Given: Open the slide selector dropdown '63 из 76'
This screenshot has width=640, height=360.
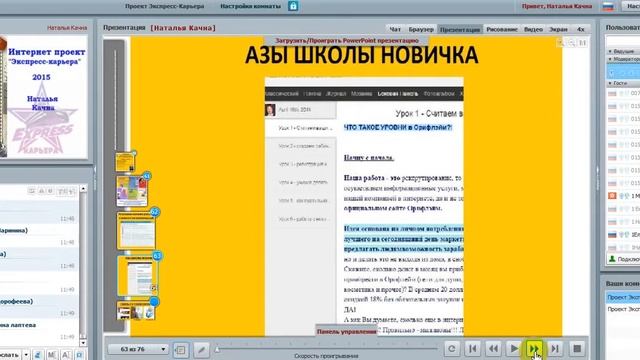Looking at the screenshot, I should point(138,349).
